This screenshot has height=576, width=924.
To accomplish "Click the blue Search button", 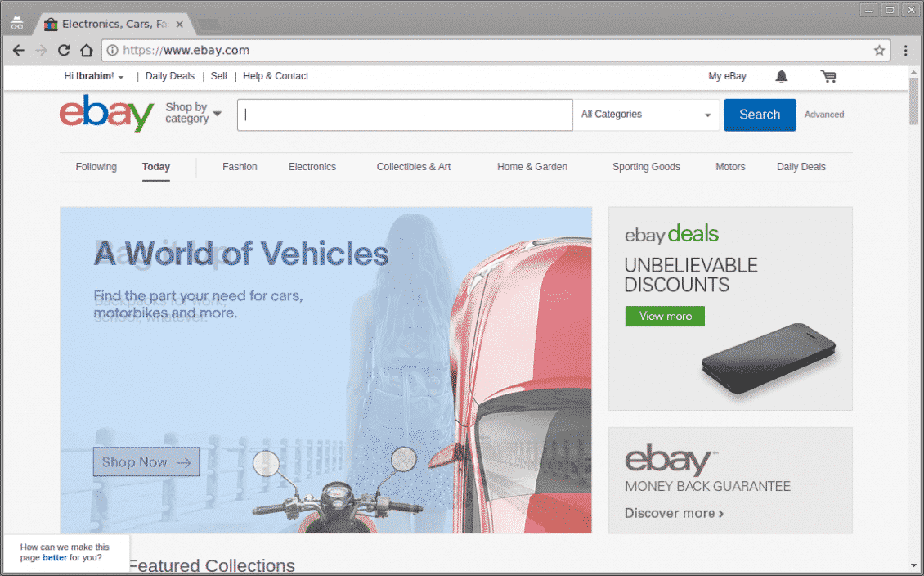I will coord(760,115).
